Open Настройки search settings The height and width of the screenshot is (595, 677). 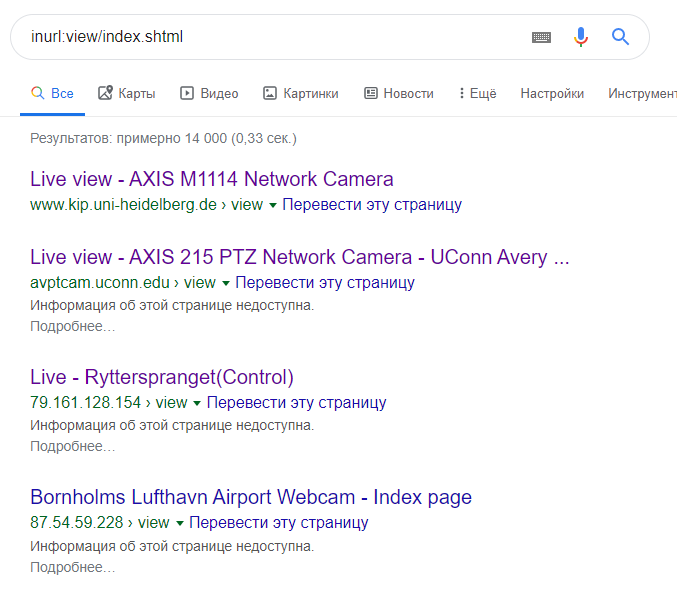point(552,93)
